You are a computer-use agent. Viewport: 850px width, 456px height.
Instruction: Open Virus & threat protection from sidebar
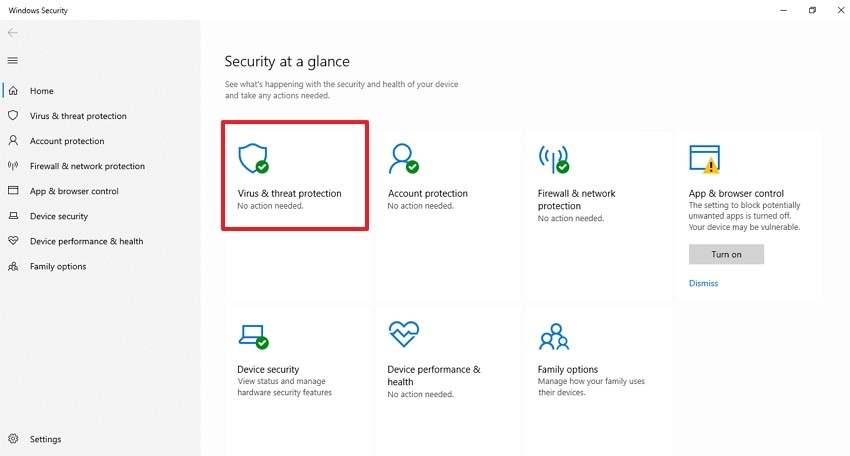point(78,116)
